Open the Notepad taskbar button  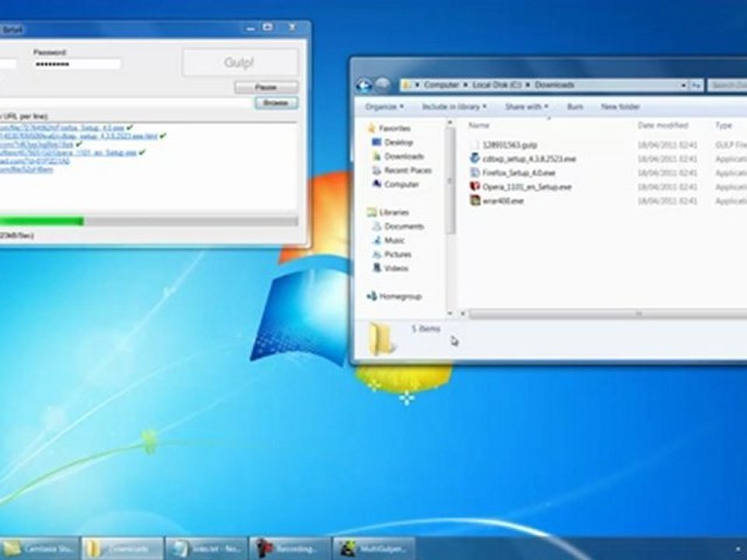(x=205, y=548)
